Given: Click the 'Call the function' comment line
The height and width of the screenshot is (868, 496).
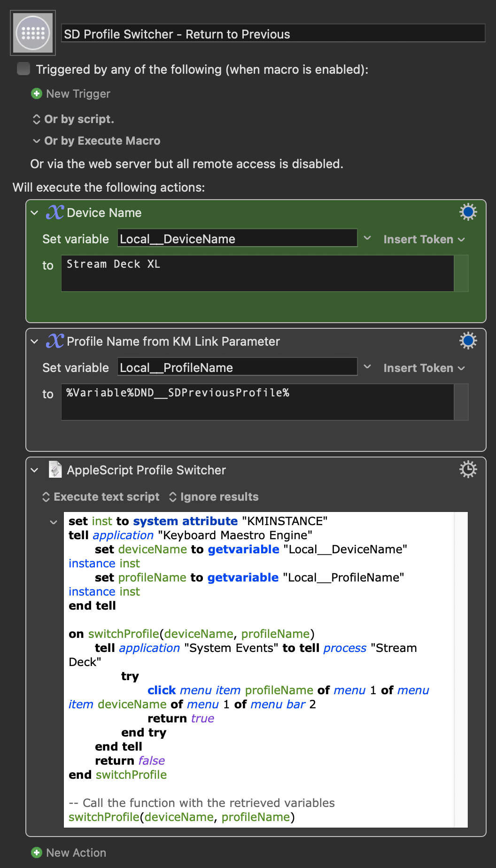Looking at the screenshot, I should click(x=202, y=803).
